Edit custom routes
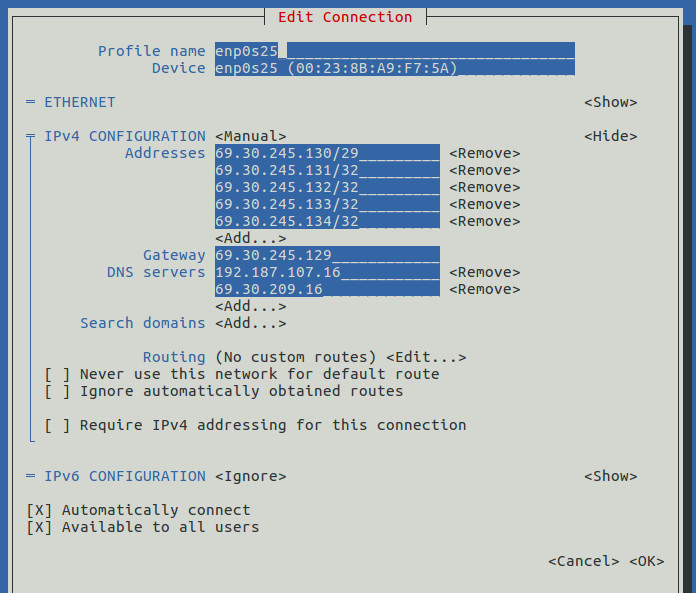Screen dimensions: 696x593 426,357
